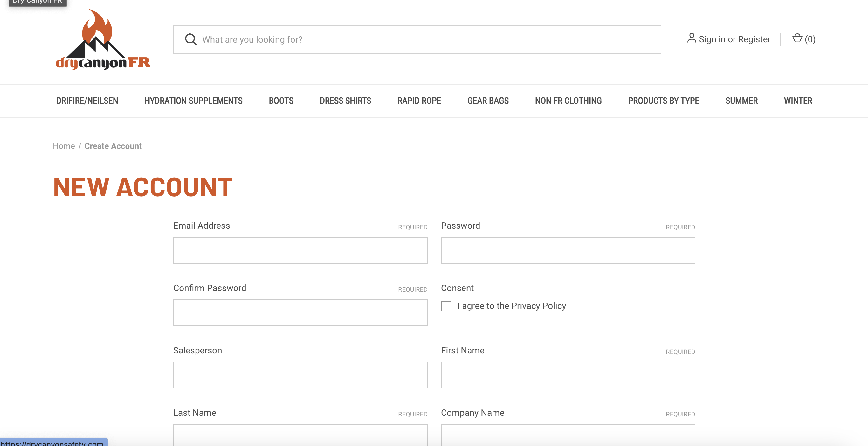Click the magnifying glass search icon
The width and height of the screenshot is (868, 446).
click(191, 39)
